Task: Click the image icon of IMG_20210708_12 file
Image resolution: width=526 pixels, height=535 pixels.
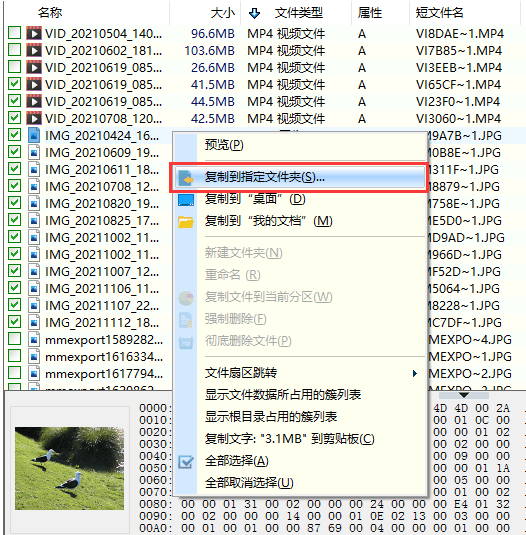Action: tap(34, 186)
